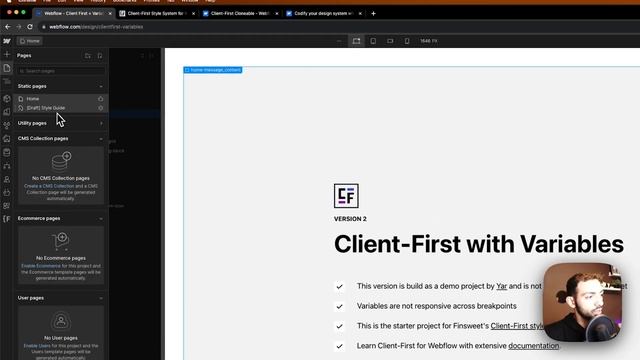Image resolution: width=640 pixels, height=360 pixels.
Task: Open the Add elements panel
Action: (x=7, y=54)
